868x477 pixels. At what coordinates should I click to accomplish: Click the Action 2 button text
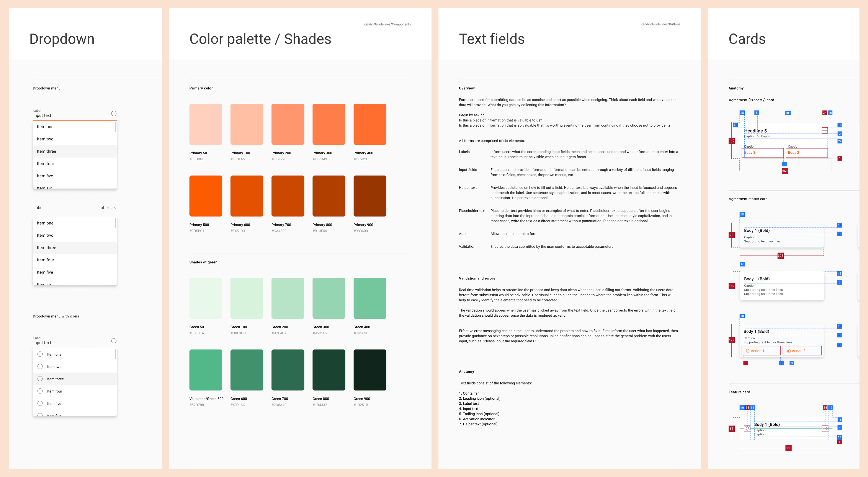pyautogui.click(x=798, y=351)
